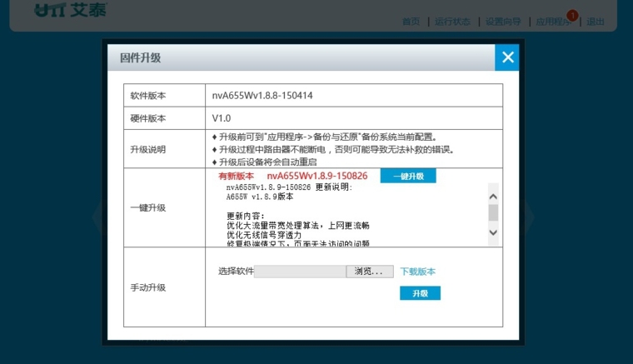Close the 固件升级 dialog
Screen dimensions: 633x364
[x=507, y=57]
